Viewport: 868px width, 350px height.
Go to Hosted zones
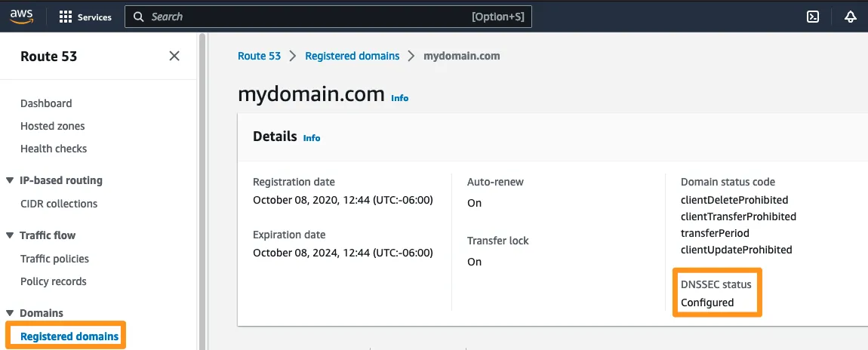point(52,126)
